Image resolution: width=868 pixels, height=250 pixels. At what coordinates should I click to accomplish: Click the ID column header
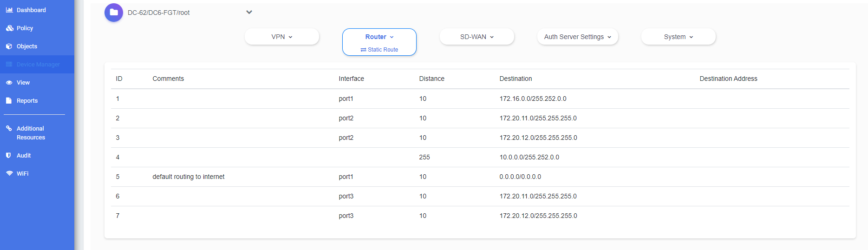click(x=119, y=79)
